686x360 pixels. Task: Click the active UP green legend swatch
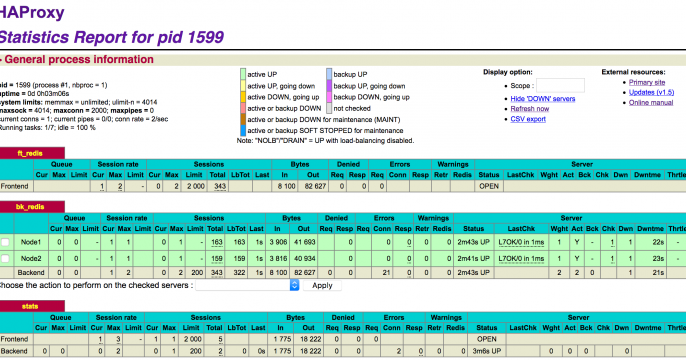click(243, 74)
